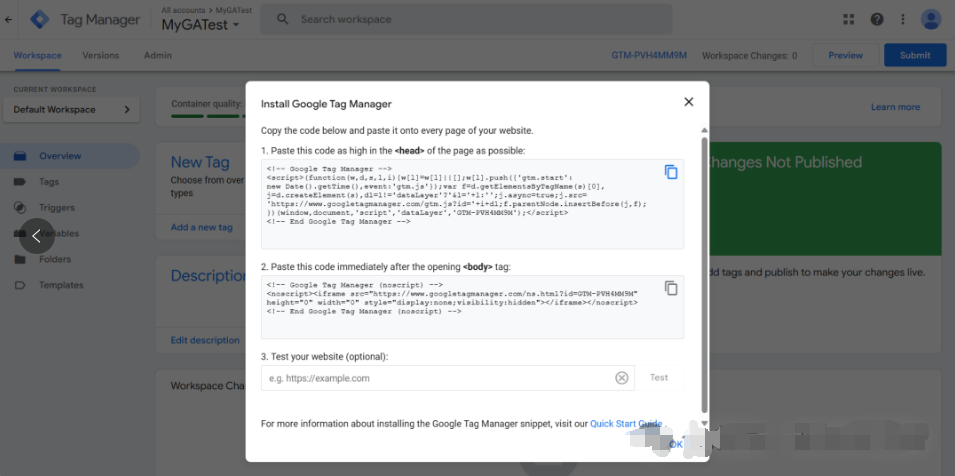
Task: Copy the head code snippet
Action: (x=671, y=172)
